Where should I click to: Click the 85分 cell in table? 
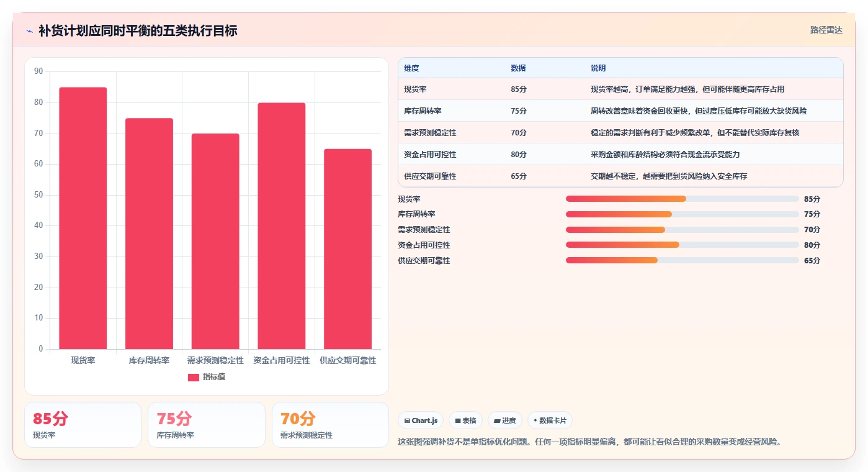(519, 89)
